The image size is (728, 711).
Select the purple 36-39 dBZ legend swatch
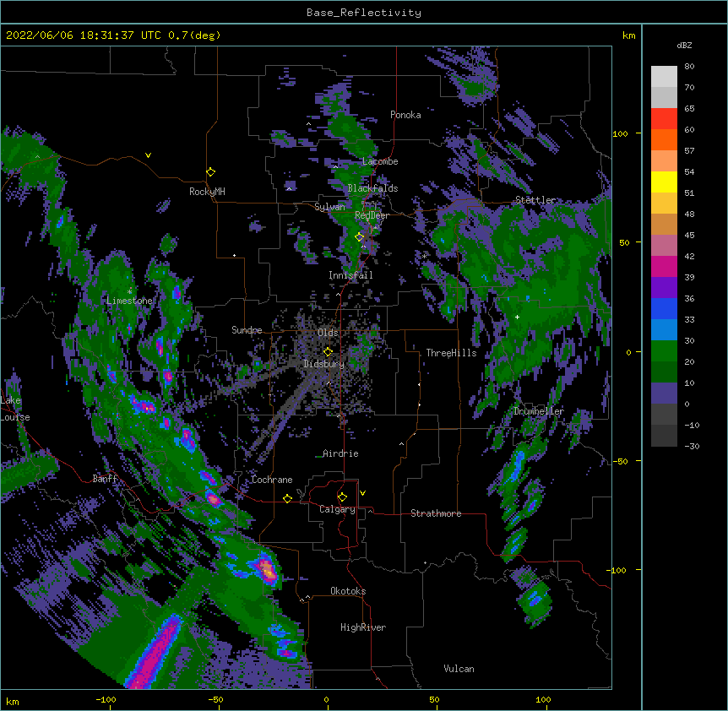point(664,288)
